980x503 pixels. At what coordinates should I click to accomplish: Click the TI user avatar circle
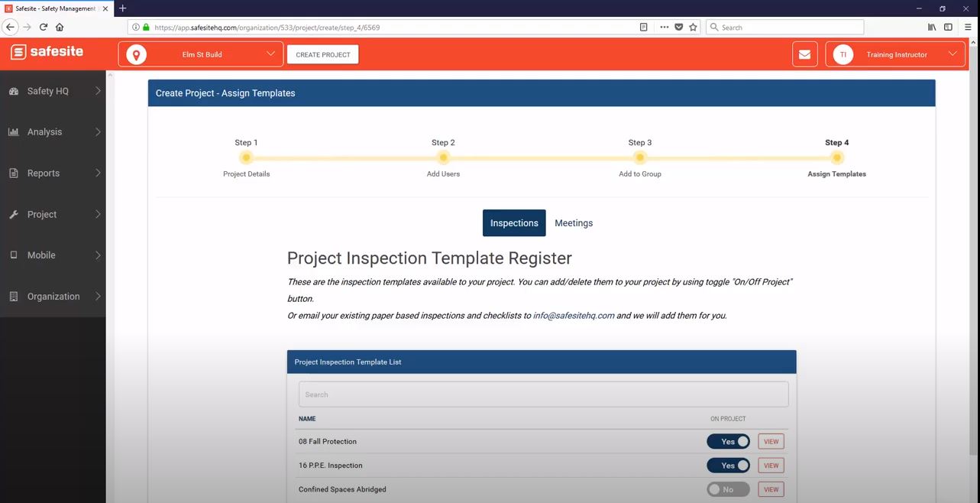click(843, 54)
